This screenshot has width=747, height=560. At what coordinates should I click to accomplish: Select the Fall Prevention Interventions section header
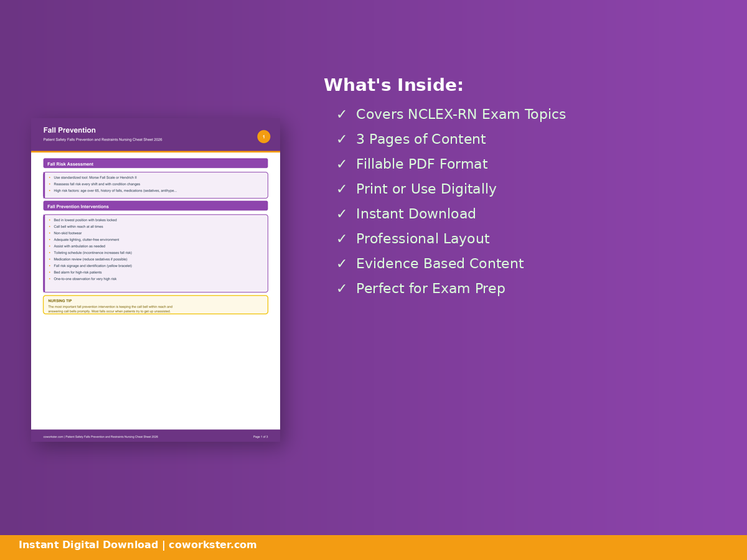coord(155,206)
